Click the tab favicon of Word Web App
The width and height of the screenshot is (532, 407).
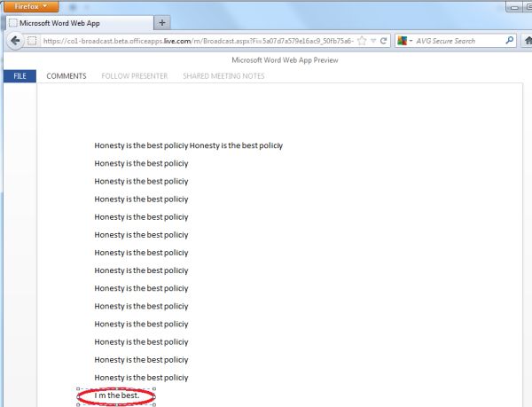coord(13,23)
